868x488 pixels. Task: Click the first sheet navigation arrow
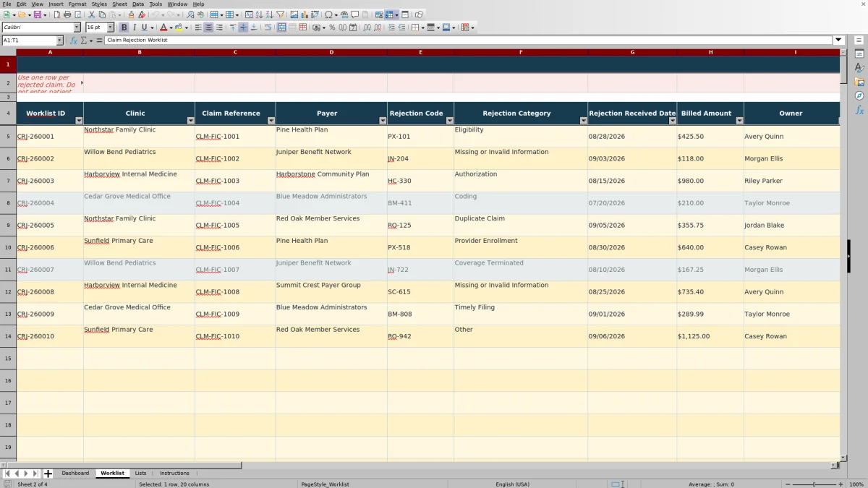point(7,474)
